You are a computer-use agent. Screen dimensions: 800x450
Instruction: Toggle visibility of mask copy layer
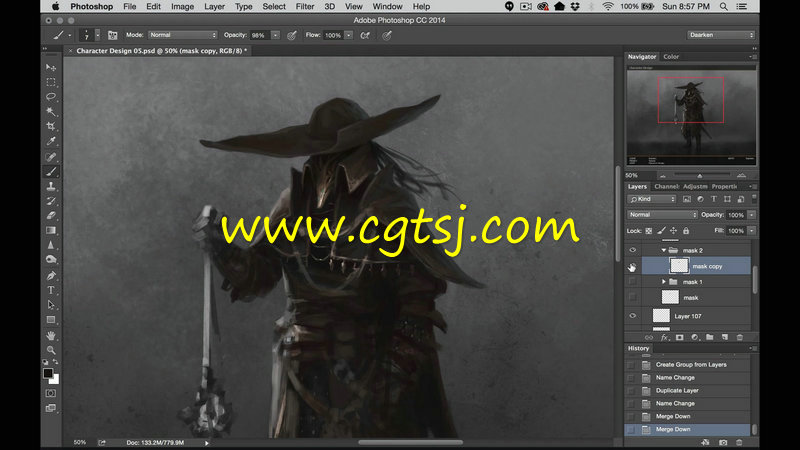(x=633, y=266)
